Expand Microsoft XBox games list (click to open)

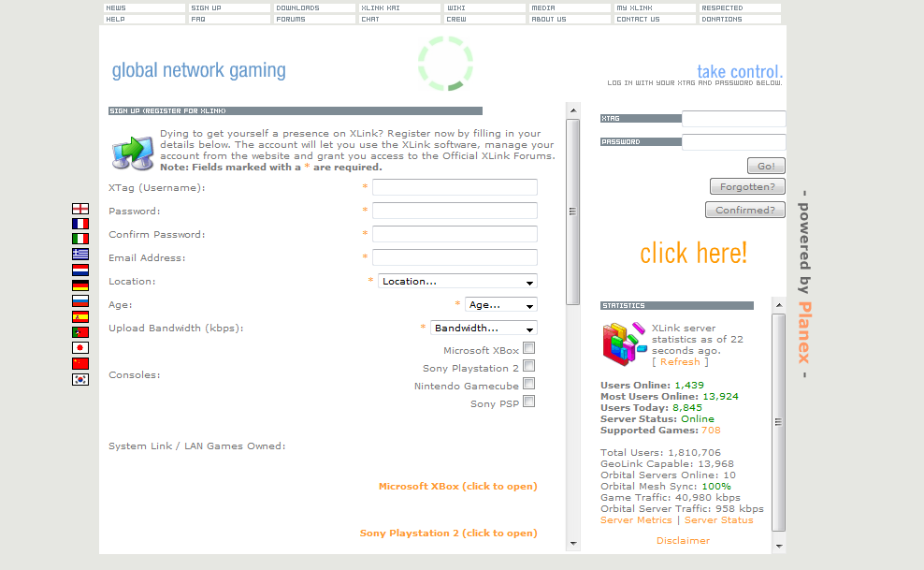coord(458,487)
